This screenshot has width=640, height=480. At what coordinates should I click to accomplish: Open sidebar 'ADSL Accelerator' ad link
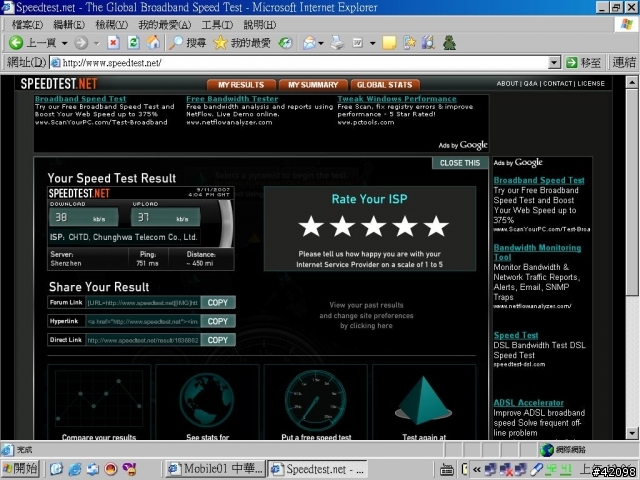pyautogui.click(x=529, y=403)
